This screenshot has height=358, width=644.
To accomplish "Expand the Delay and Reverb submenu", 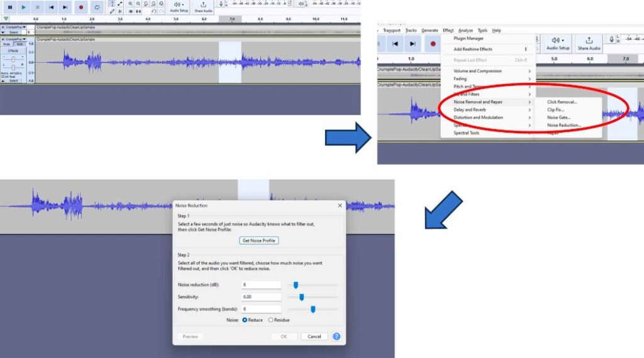I will click(470, 109).
